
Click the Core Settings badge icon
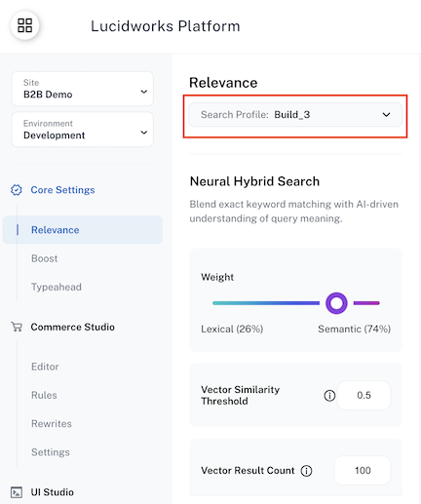pos(17,190)
